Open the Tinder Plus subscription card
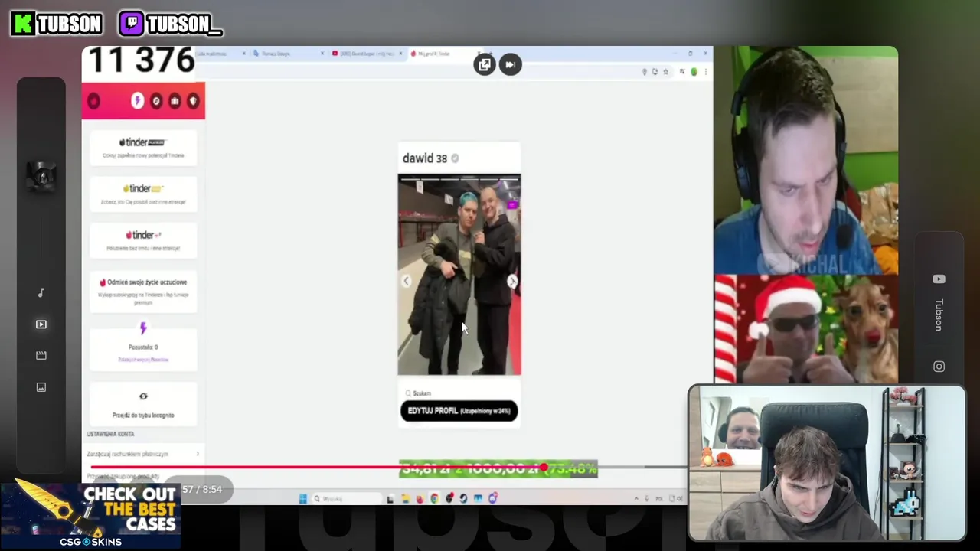This screenshot has width=980, height=551. (x=143, y=241)
